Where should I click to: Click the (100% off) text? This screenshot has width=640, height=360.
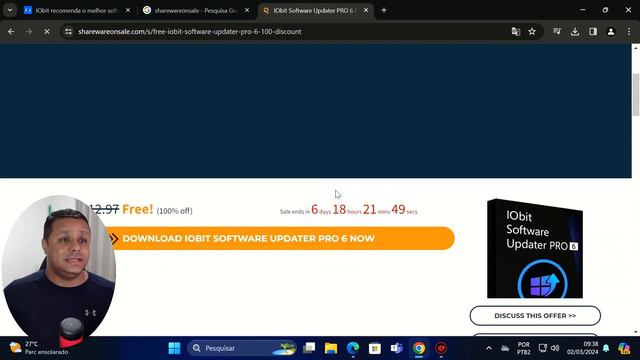point(174,211)
